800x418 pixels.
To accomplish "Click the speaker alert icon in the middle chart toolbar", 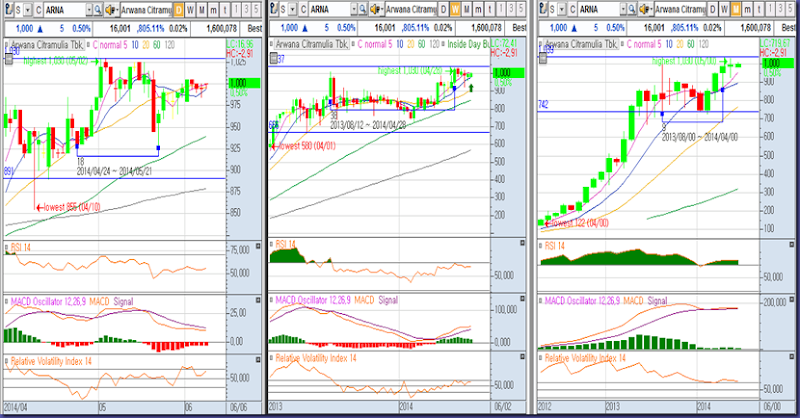I will tap(376, 9).
